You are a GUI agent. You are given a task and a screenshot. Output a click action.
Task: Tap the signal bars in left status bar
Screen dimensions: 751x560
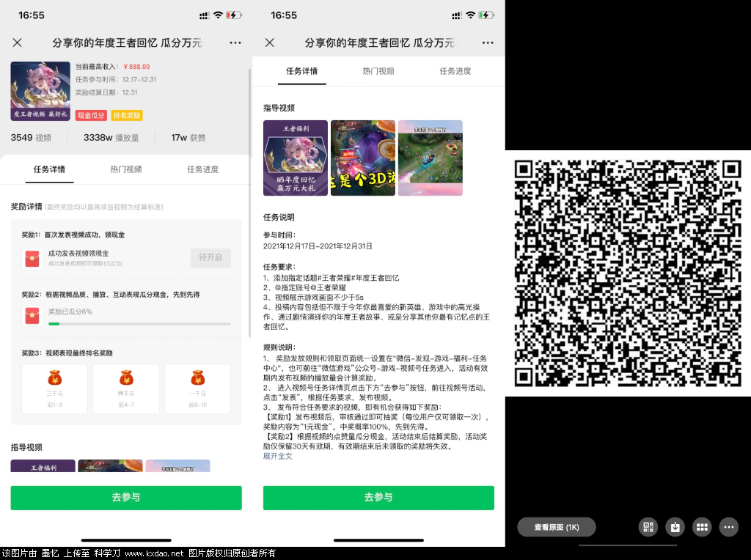[205, 16]
